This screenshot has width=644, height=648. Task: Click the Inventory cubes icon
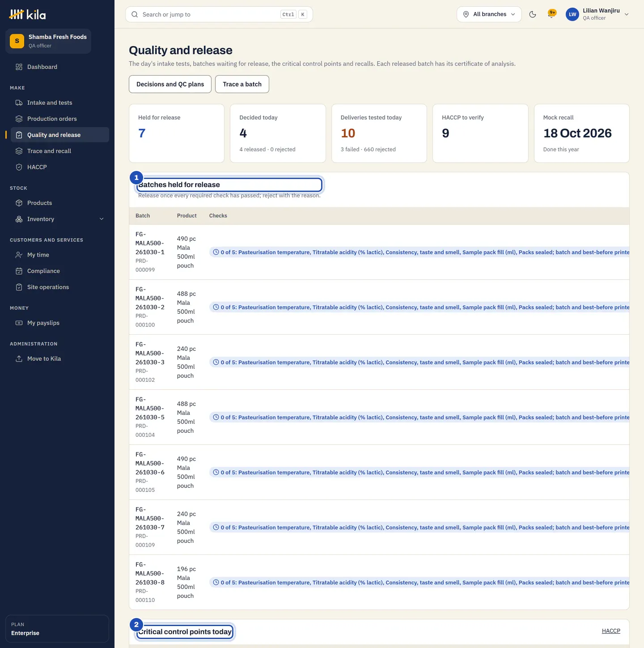tap(19, 219)
